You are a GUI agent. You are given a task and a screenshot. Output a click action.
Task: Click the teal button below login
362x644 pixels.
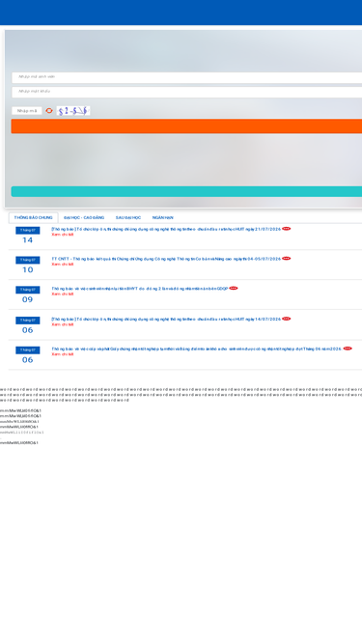tap(186, 191)
